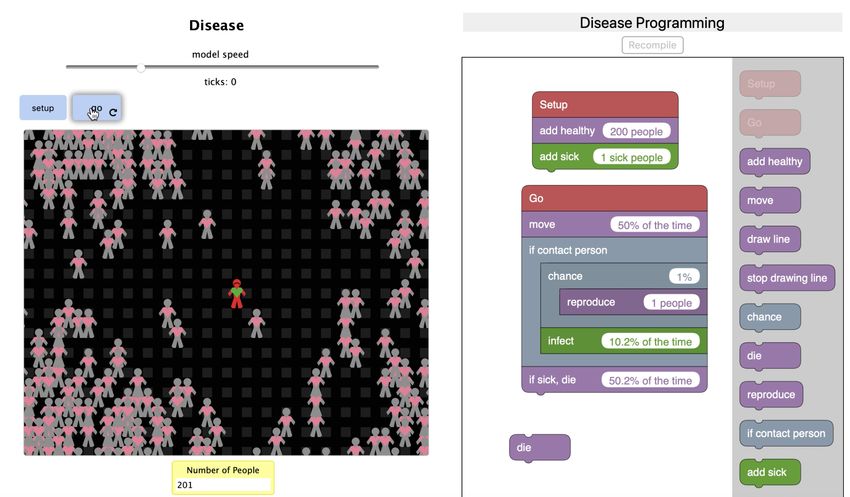The width and height of the screenshot is (850, 497).
Task: Pick the chance block from palette
Action: (770, 317)
